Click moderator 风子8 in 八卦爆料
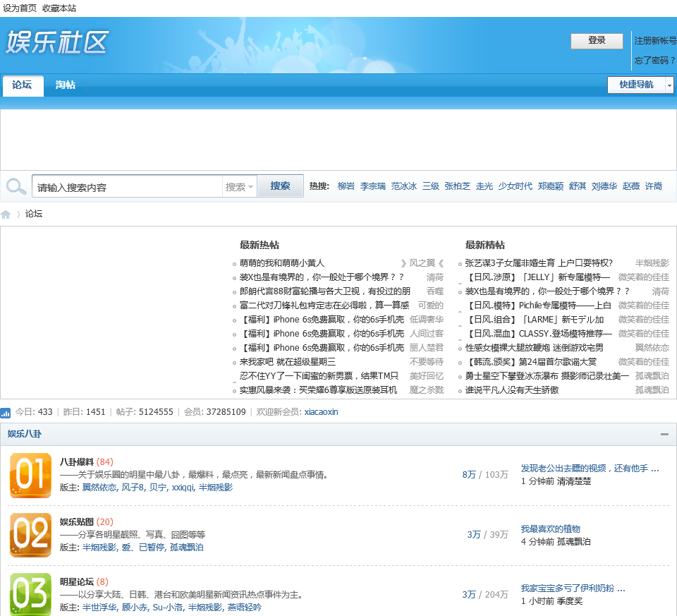Image resolution: width=677 pixels, height=616 pixels. [133, 488]
